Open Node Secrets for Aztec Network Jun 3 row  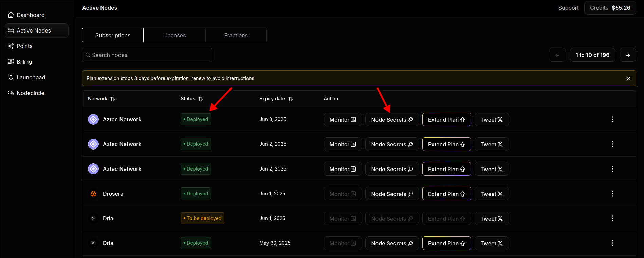392,119
